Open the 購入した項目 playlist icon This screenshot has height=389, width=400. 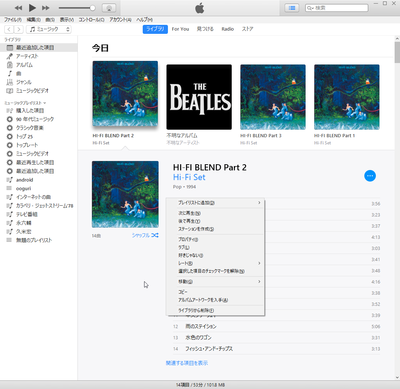[10, 110]
